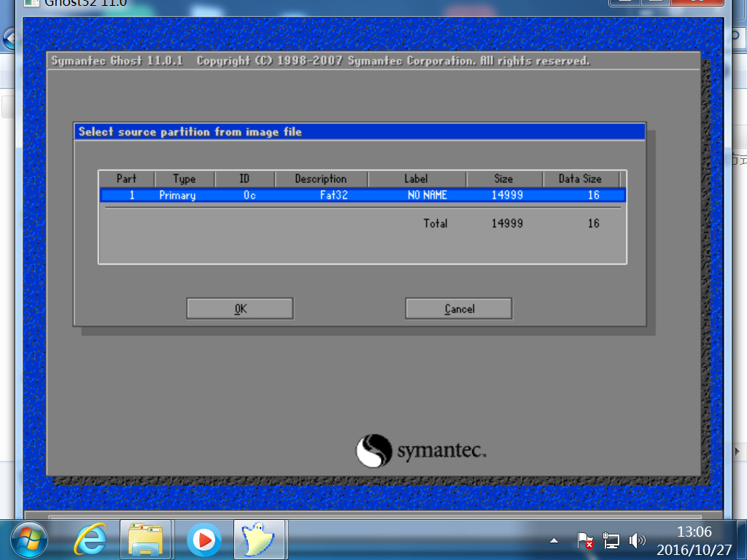Click the Description column header
747x560 pixels.
pos(321,179)
